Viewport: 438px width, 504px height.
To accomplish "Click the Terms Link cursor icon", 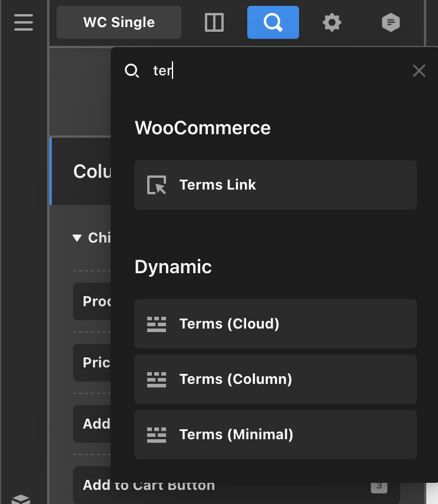I will (157, 185).
